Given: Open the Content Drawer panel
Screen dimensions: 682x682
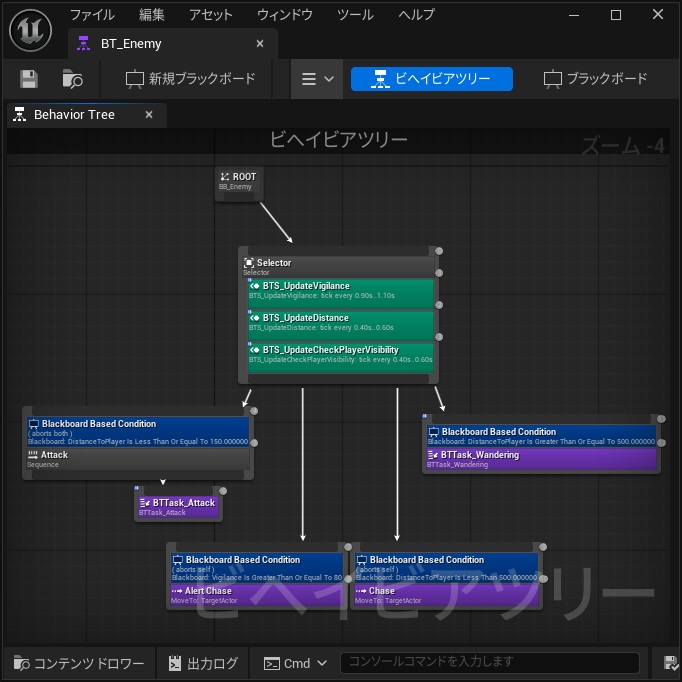Looking at the screenshot, I should [79, 663].
